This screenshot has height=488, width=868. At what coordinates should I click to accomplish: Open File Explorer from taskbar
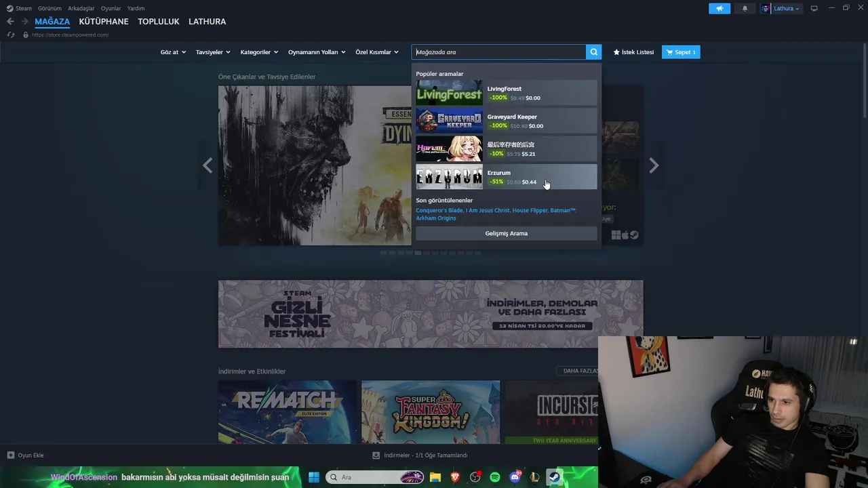coord(435,477)
